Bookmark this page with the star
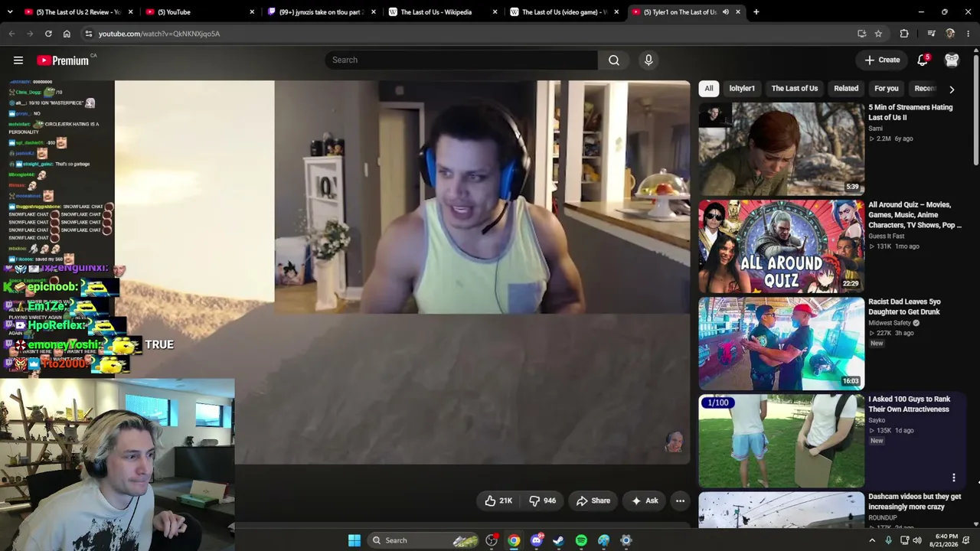 (878, 34)
